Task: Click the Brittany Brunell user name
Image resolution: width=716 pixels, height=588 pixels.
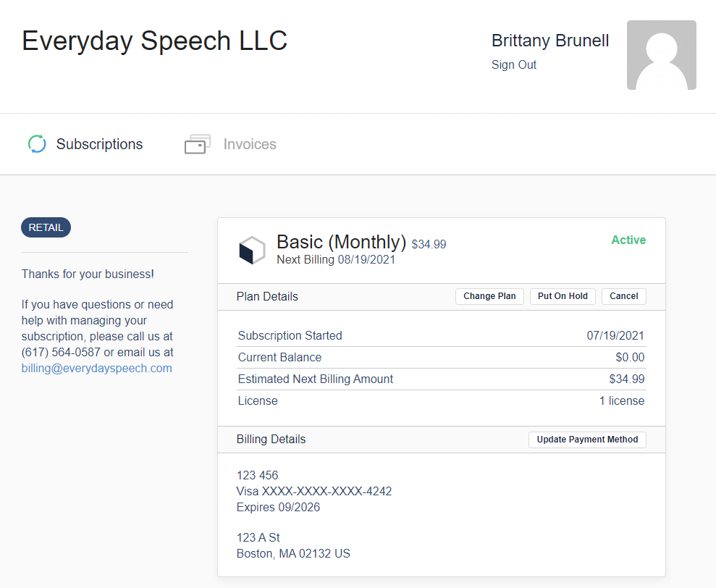Action: point(550,41)
